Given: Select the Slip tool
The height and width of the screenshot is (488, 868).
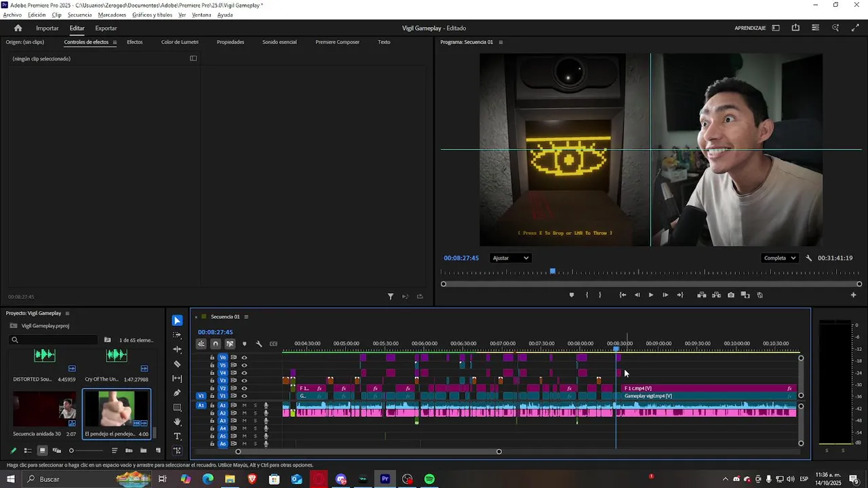Looking at the screenshot, I should (177, 378).
